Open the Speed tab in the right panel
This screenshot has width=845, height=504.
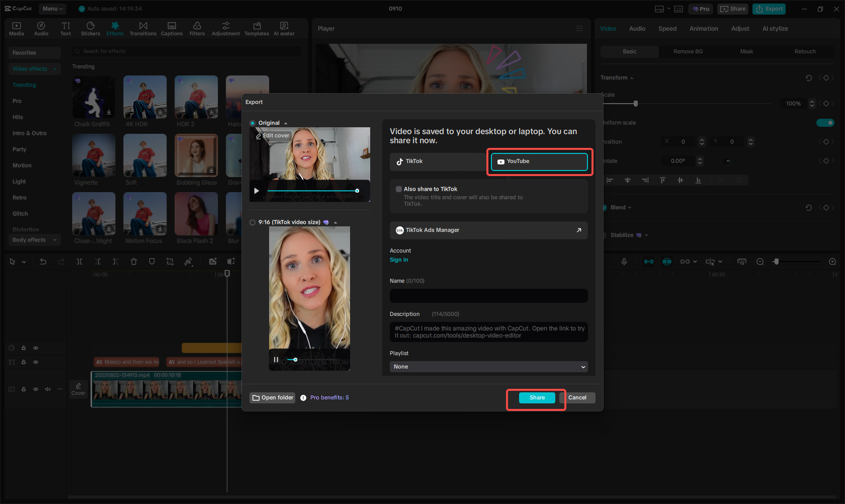point(667,28)
